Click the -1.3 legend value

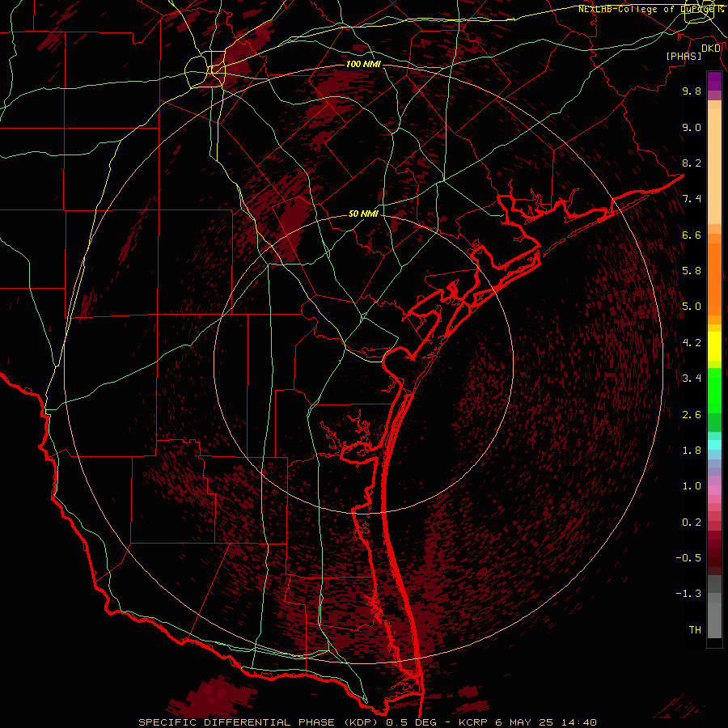[x=688, y=594]
